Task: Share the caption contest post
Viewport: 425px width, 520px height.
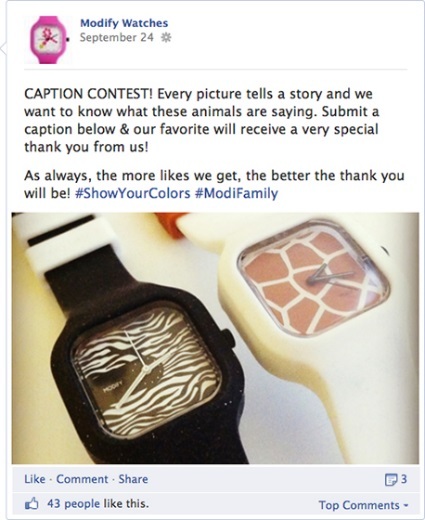Action: [x=133, y=479]
